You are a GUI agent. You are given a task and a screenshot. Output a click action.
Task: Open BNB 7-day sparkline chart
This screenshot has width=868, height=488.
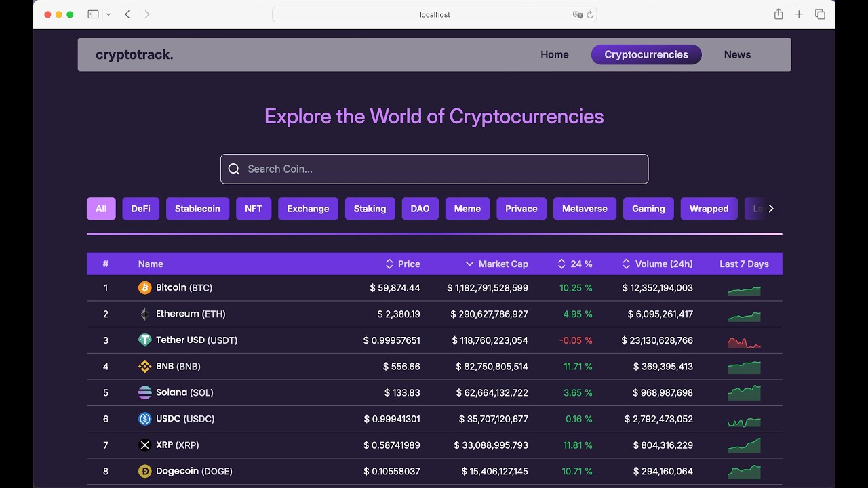tap(744, 367)
